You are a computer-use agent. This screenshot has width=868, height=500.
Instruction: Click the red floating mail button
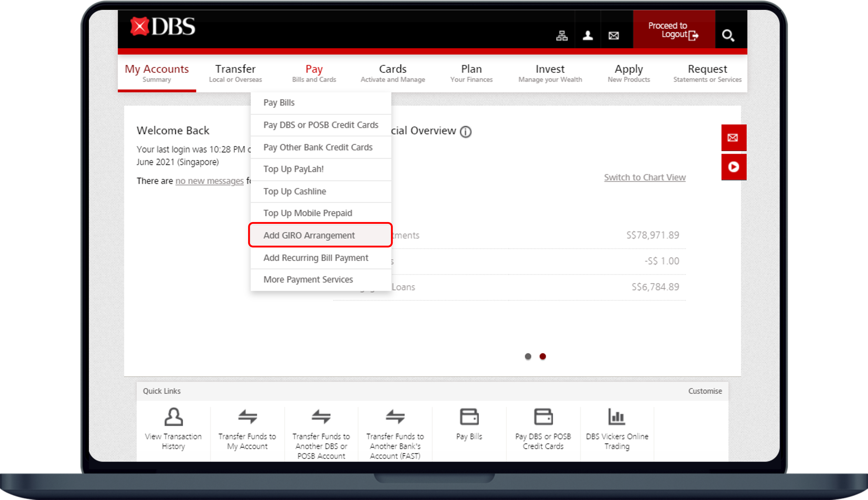733,138
